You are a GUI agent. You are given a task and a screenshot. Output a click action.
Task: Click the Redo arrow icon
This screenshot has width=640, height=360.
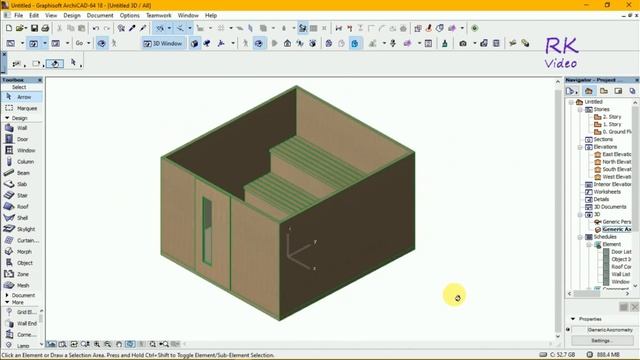click(x=107, y=28)
